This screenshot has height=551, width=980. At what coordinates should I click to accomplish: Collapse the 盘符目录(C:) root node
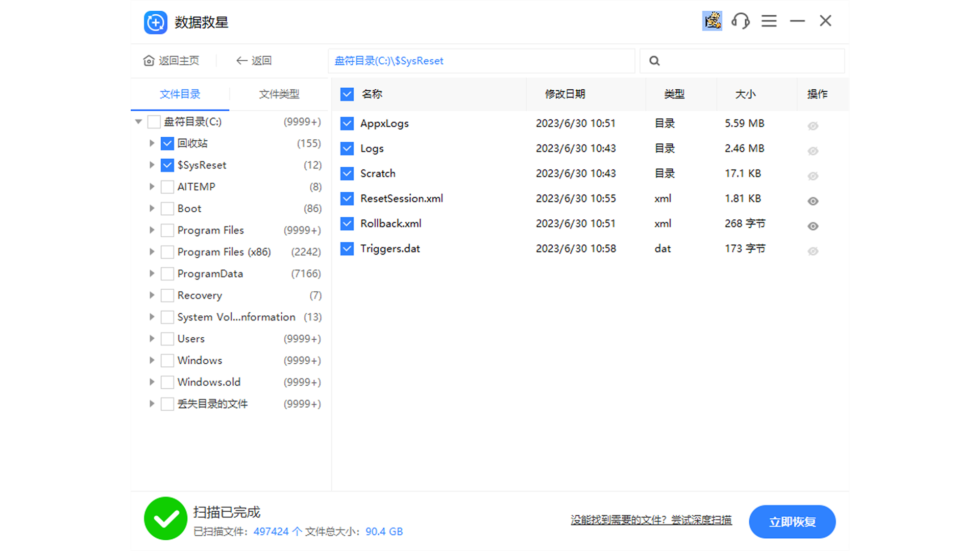pos(138,121)
